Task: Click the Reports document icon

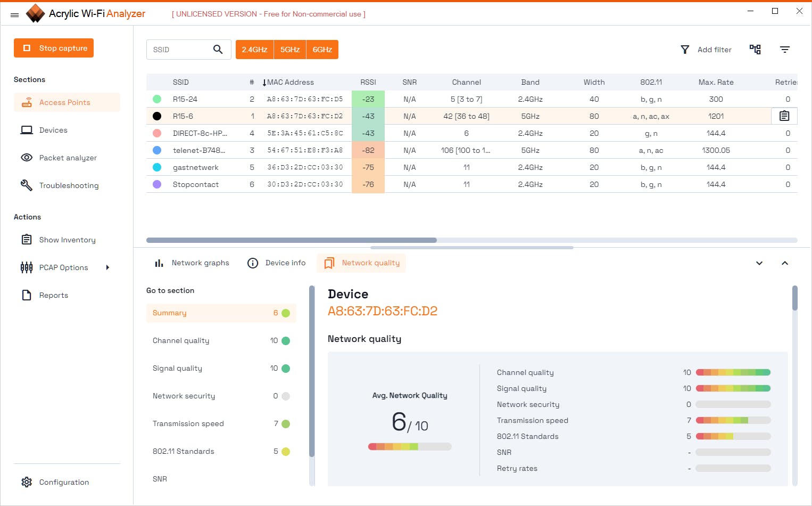Action: click(27, 295)
